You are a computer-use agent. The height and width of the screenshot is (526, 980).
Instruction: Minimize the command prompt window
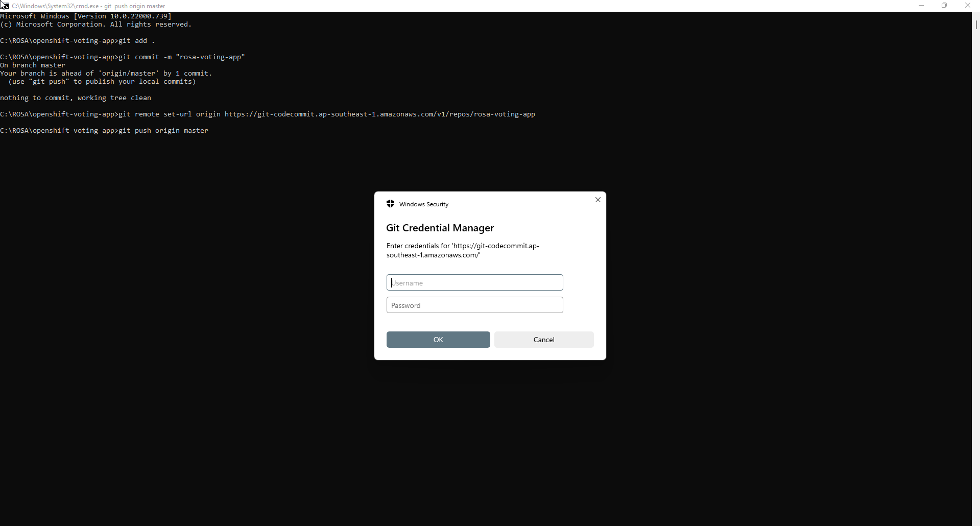click(921, 6)
